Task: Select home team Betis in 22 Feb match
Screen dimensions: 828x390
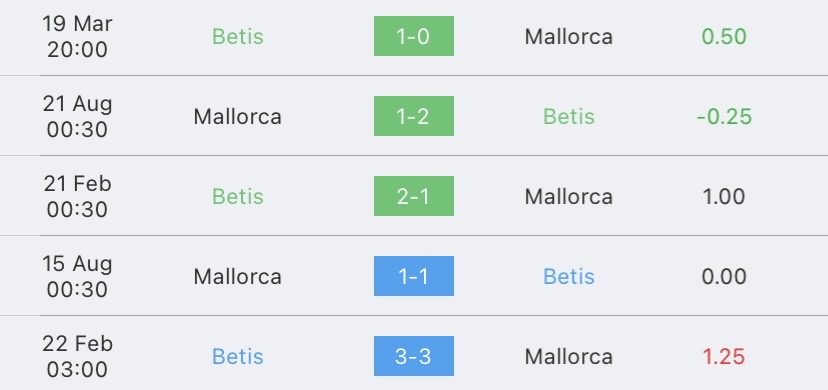Action: pos(238,357)
